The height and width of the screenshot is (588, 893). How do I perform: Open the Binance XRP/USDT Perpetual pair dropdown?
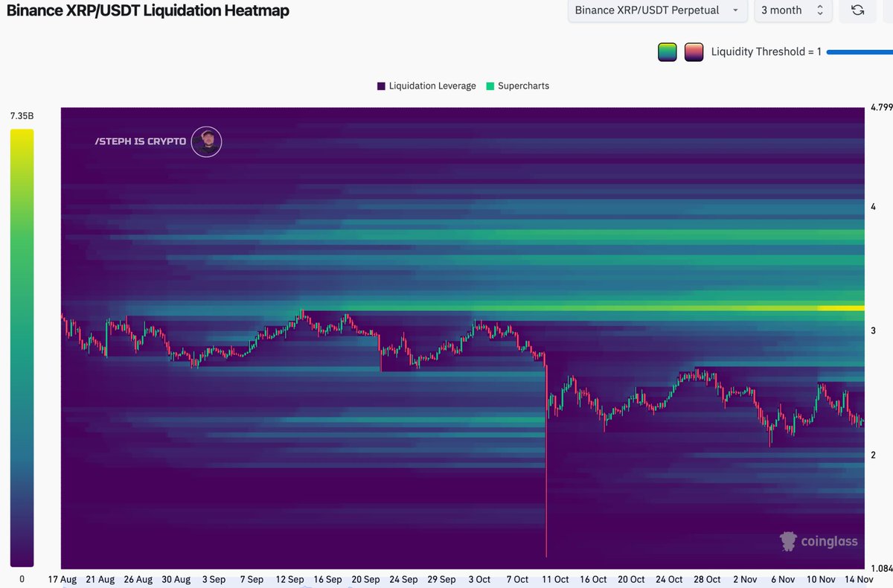(655, 10)
